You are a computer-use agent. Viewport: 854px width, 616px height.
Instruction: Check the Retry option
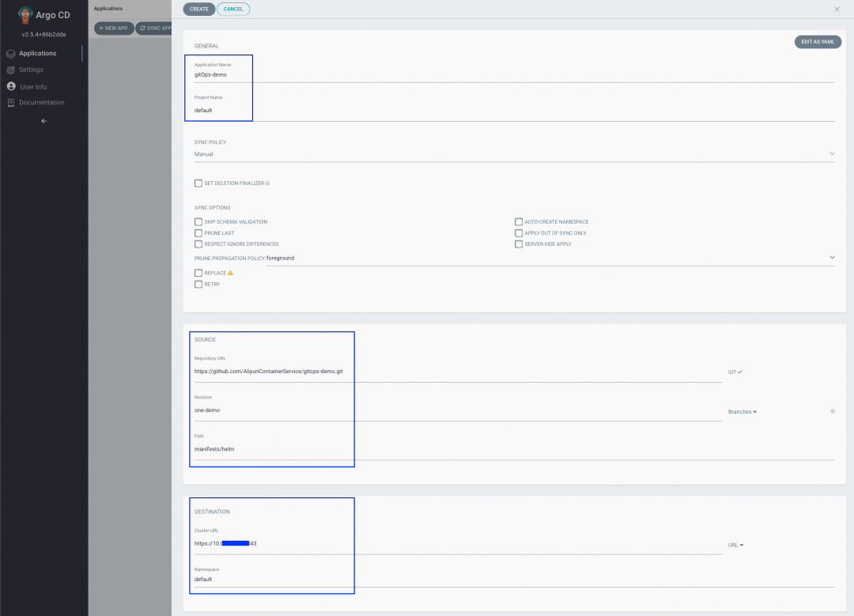(198, 285)
